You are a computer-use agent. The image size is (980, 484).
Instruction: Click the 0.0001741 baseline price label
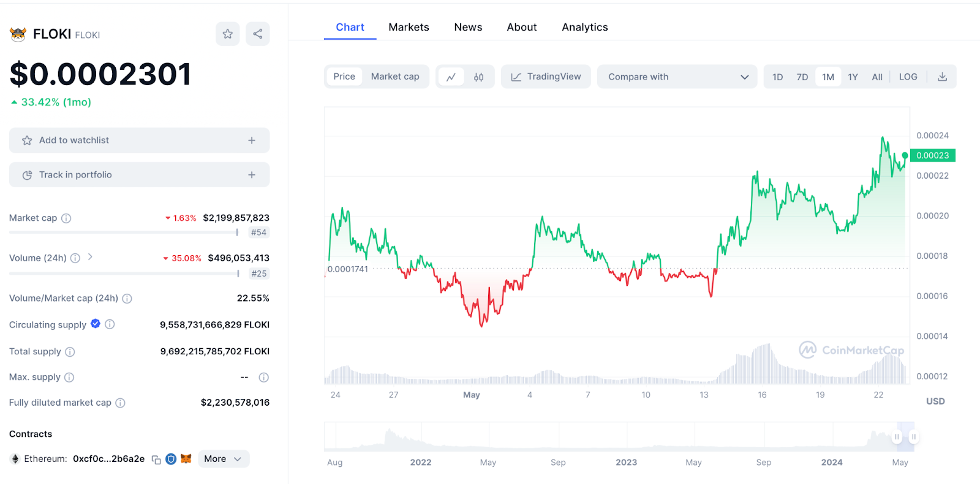click(348, 269)
